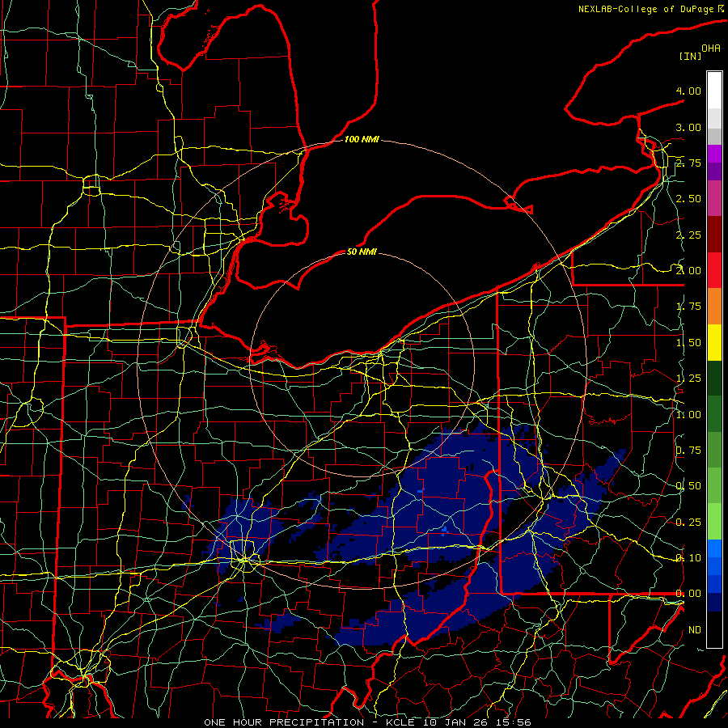The height and width of the screenshot is (728, 728).
Task: Select the bright magenta legend swatch
Action: pyautogui.click(x=714, y=154)
